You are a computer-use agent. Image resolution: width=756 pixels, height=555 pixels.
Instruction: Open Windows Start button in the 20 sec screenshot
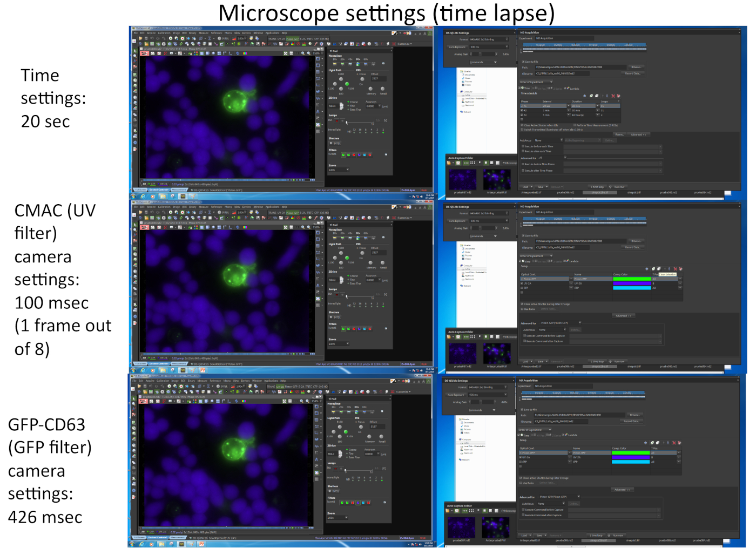pyautogui.click(x=133, y=197)
